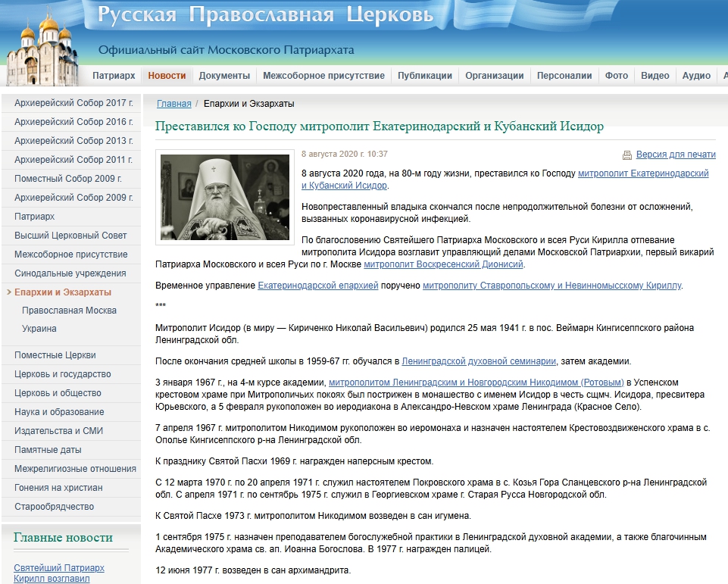Viewport: 728px width, 584px height.
Task: Open Старообрядчество in the sidebar
Action: (54, 507)
